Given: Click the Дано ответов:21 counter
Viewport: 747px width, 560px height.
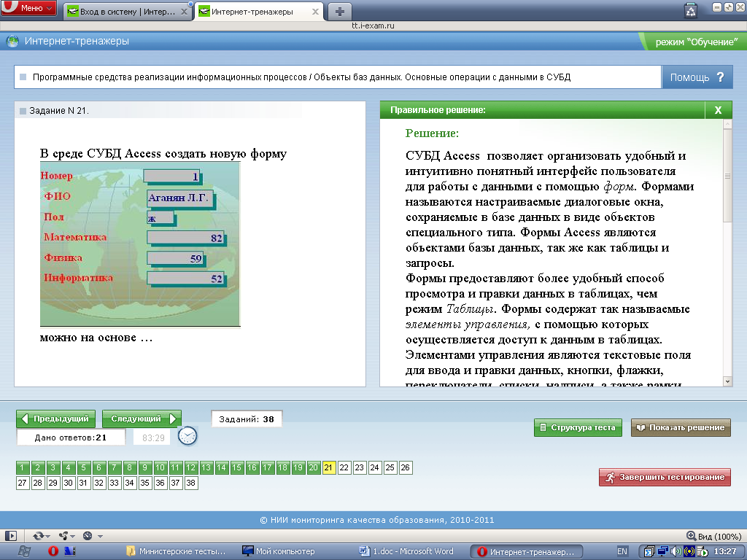Looking at the screenshot, I should [71, 437].
